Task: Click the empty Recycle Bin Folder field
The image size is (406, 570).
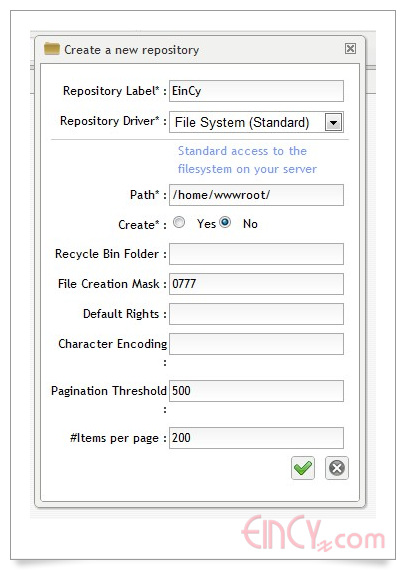Action: click(256, 254)
